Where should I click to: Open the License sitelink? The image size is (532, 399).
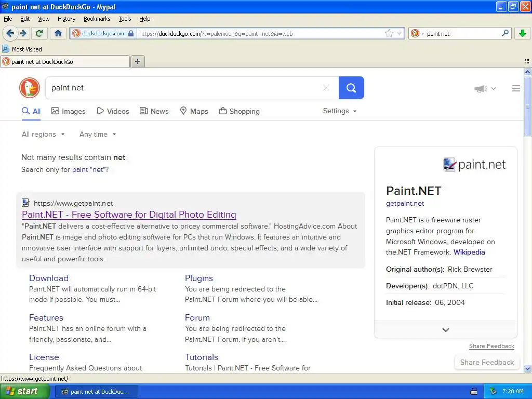click(44, 357)
